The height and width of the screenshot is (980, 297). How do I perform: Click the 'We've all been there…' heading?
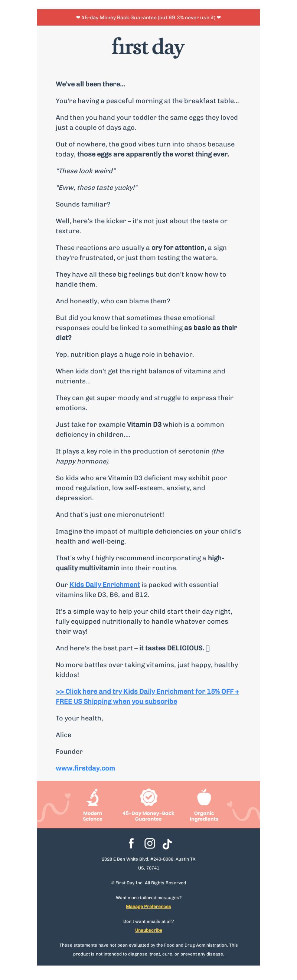pyautogui.click(x=90, y=84)
